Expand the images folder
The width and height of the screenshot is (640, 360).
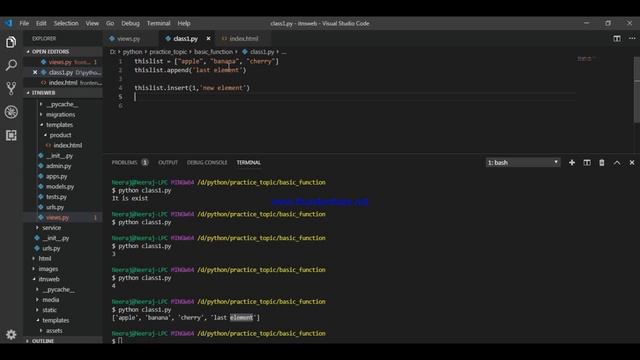pyautogui.click(x=48, y=269)
